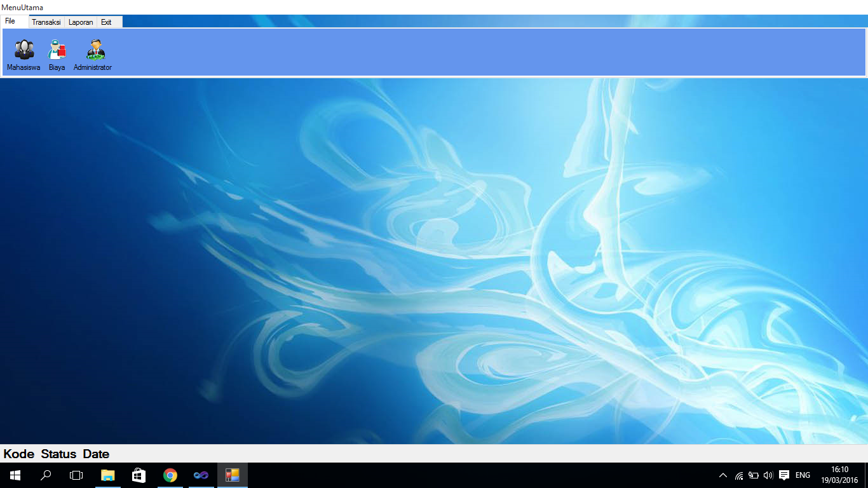Viewport: 868px width, 488px height.
Task: Open the battery power status icon
Action: (753, 475)
